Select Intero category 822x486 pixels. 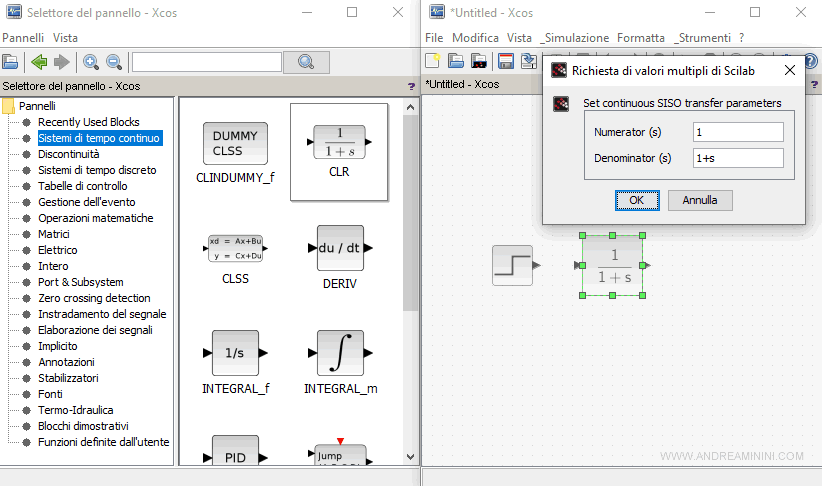[x=53, y=266]
